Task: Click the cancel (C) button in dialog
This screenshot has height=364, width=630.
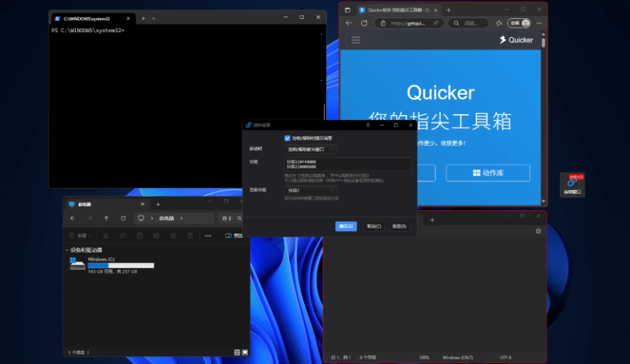Action: pyautogui.click(x=374, y=226)
